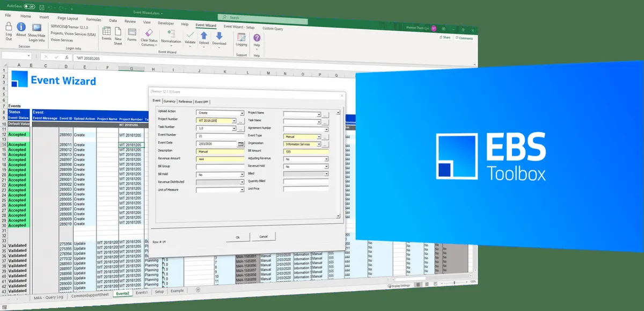Open the File menu
644x311 pixels.
(x=8, y=16)
